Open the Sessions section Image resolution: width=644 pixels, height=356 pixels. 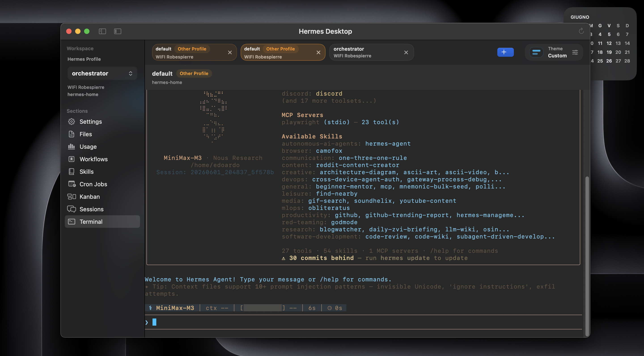(102, 209)
